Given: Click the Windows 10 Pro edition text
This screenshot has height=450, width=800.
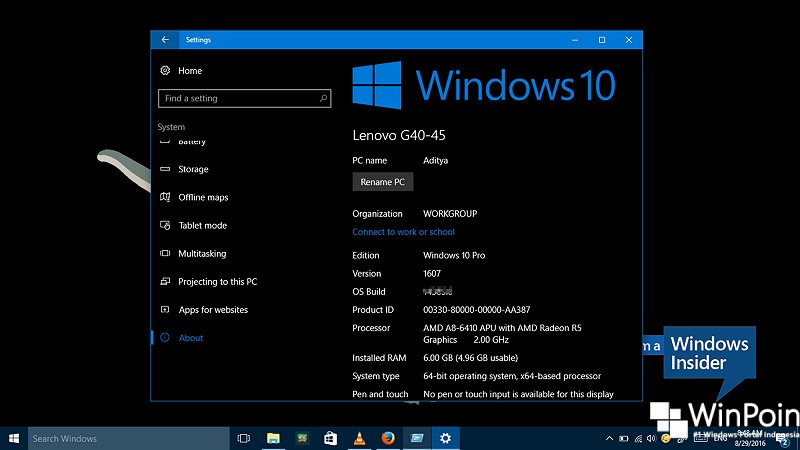Looking at the screenshot, I should [454, 255].
